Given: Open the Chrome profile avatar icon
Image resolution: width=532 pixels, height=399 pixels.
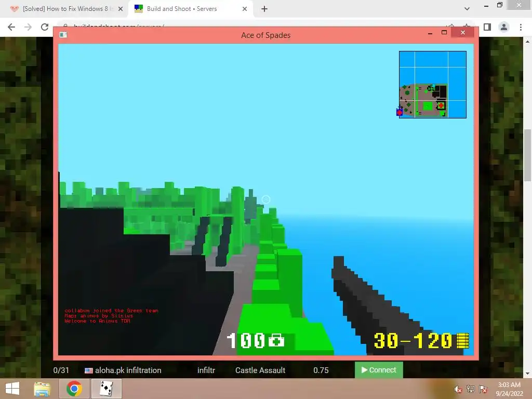Looking at the screenshot, I should point(504,27).
